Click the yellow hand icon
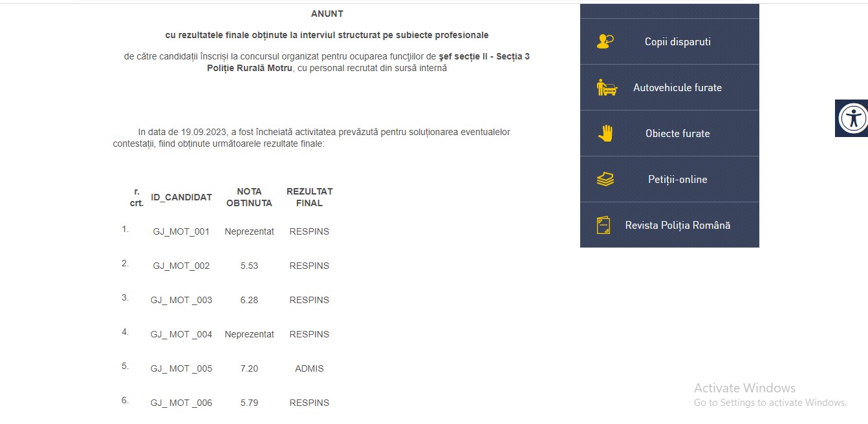 605,134
